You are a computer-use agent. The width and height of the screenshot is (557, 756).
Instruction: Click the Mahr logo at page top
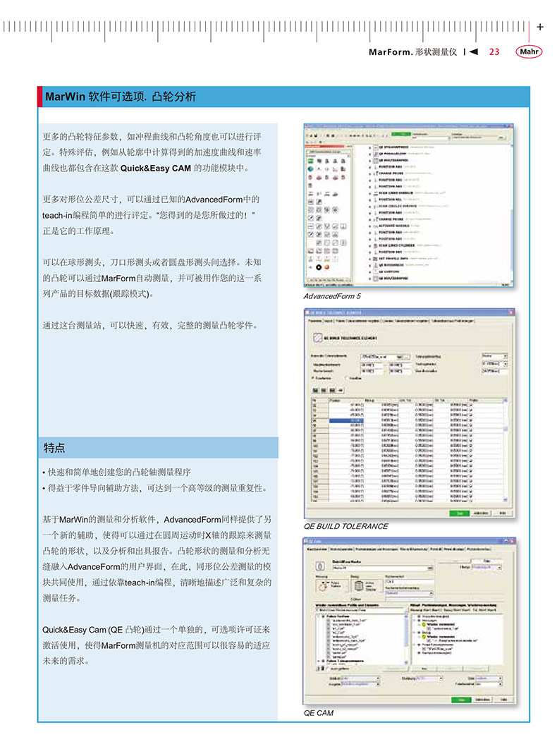pos(529,51)
